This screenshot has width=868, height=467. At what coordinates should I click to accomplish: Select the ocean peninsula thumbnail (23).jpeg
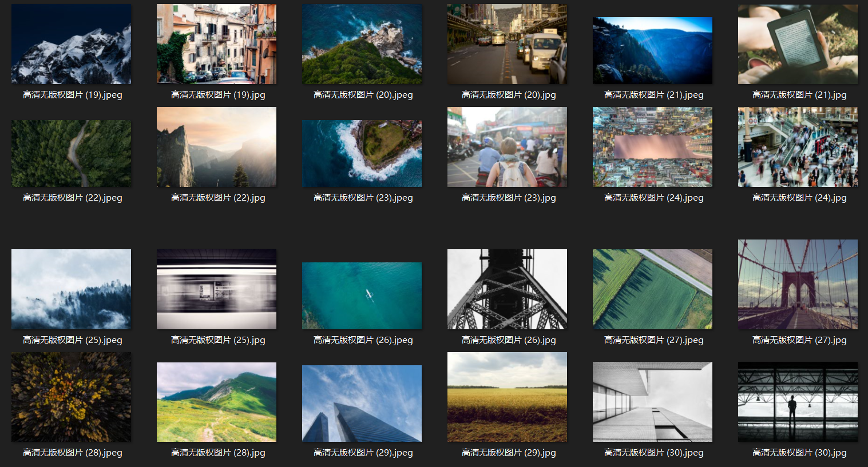pos(362,153)
